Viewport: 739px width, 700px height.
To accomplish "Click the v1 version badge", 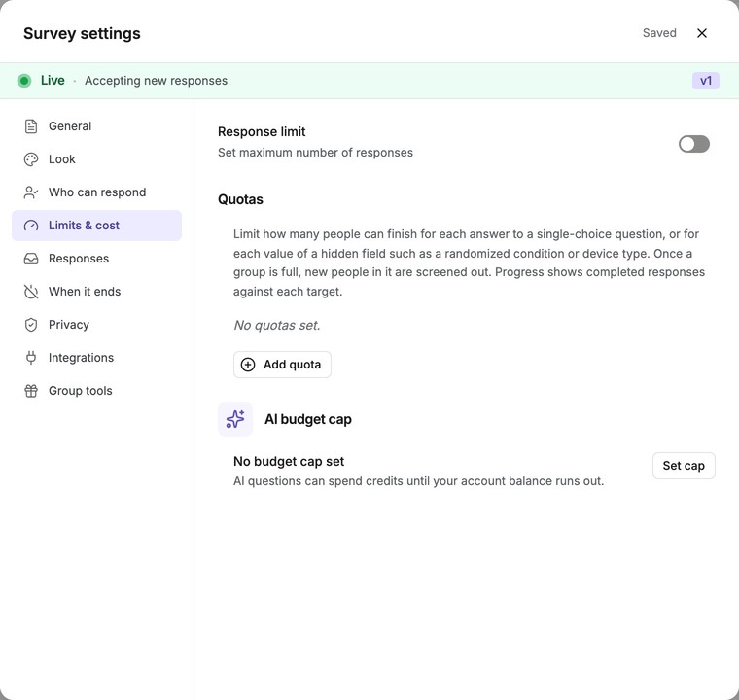I will [x=706, y=81].
